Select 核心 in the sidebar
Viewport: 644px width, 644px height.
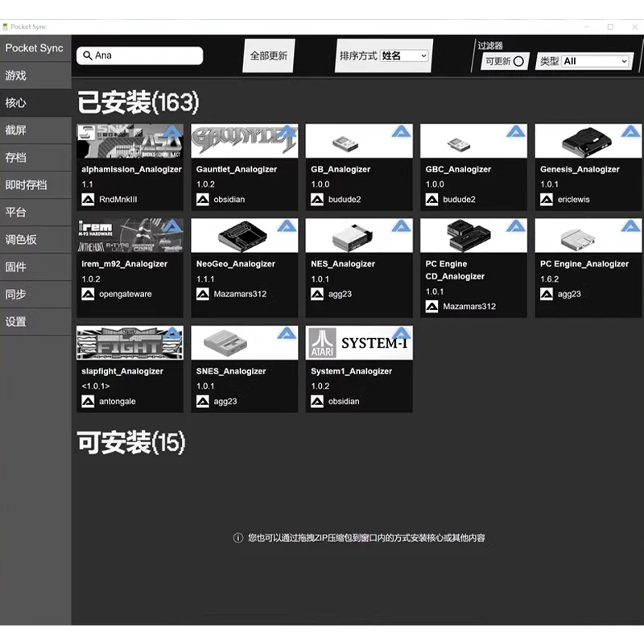click(35, 103)
